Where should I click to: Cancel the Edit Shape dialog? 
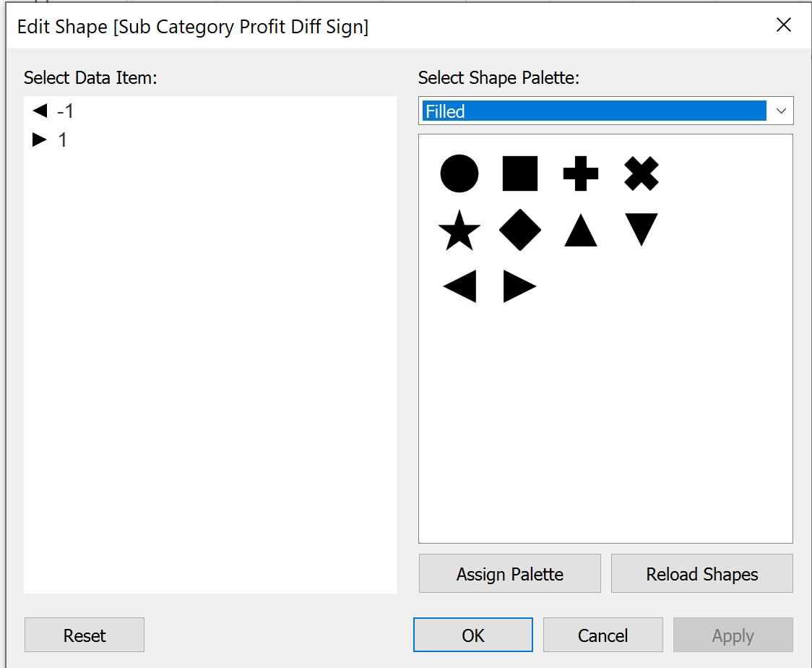click(602, 635)
